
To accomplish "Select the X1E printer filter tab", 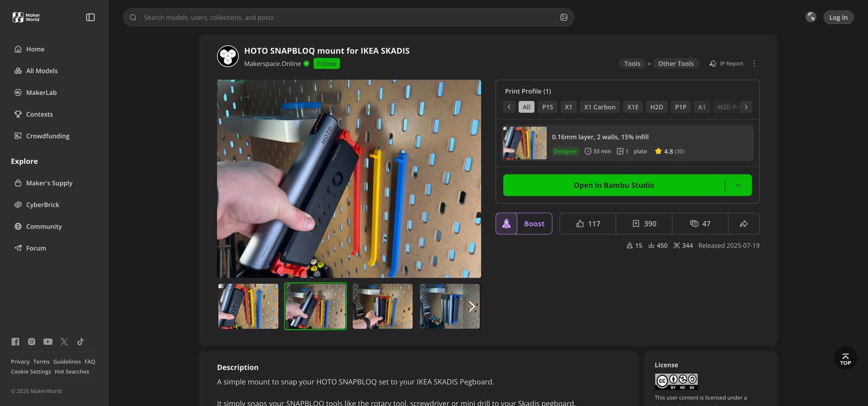I will [x=633, y=107].
